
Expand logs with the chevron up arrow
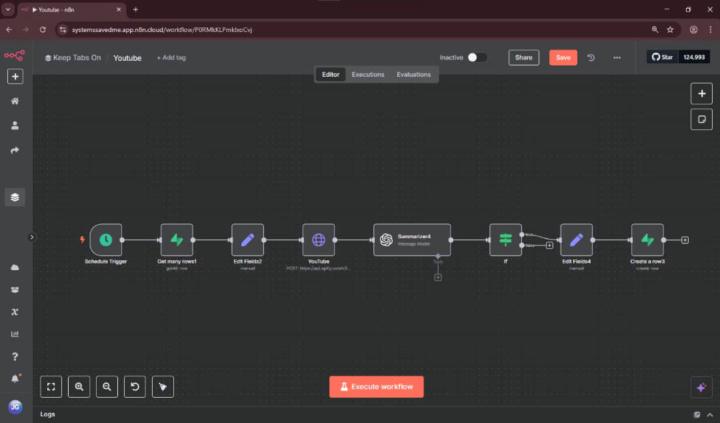710,415
